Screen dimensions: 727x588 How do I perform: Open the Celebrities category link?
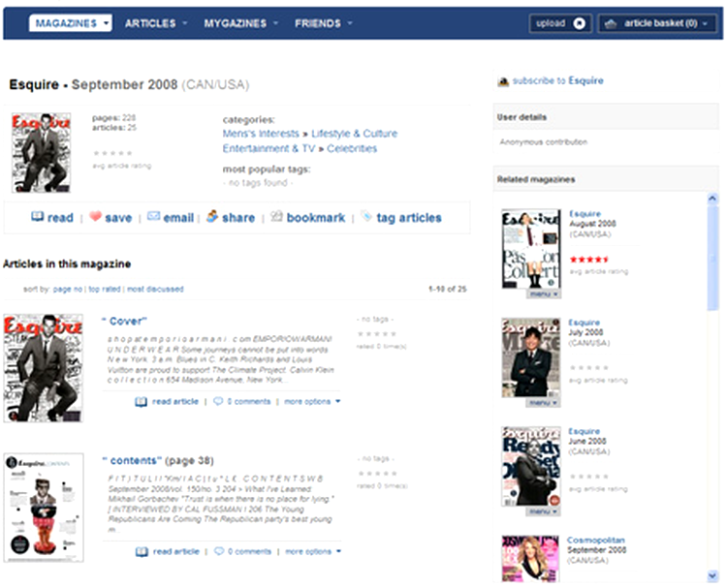(352, 148)
